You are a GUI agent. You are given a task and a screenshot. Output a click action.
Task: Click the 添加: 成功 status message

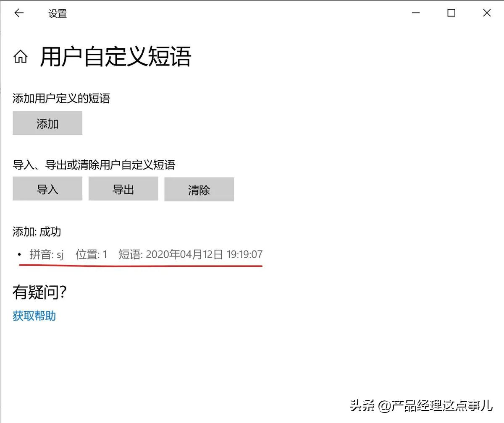click(x=37, y=232)
